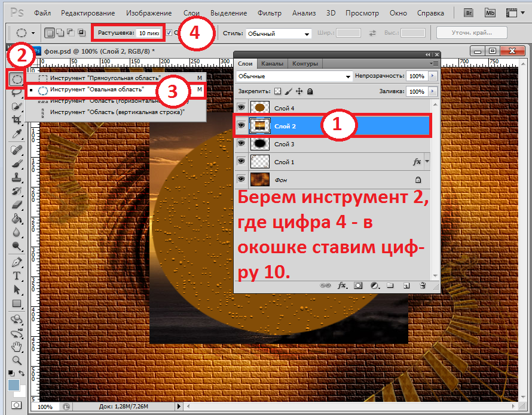Add layer style with the footer fx button
Image resolution: width=532 pixels, height=415 pixels.
[x=342, y=285]
